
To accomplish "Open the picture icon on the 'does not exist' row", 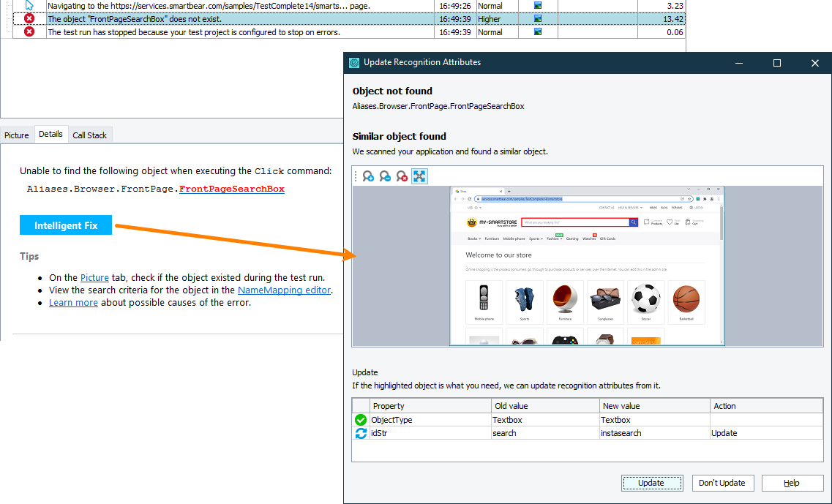I will [538, 18].
